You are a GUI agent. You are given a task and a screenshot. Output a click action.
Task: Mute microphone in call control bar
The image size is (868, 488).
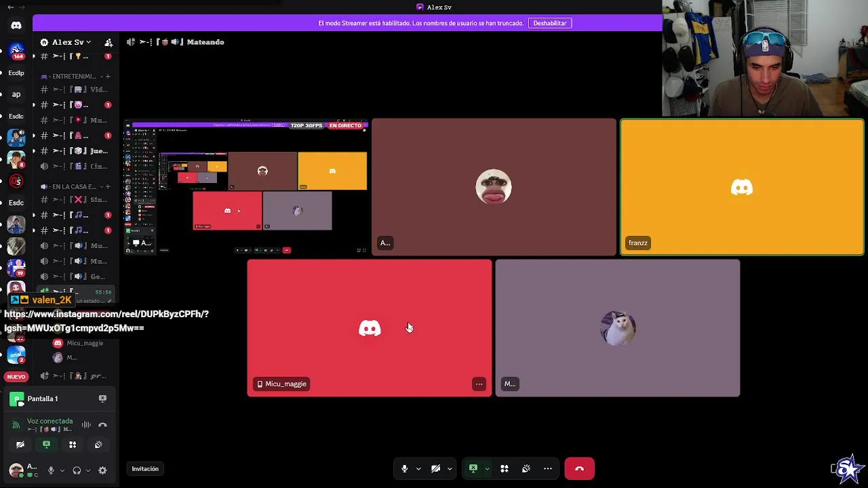[x=404, y=468]
